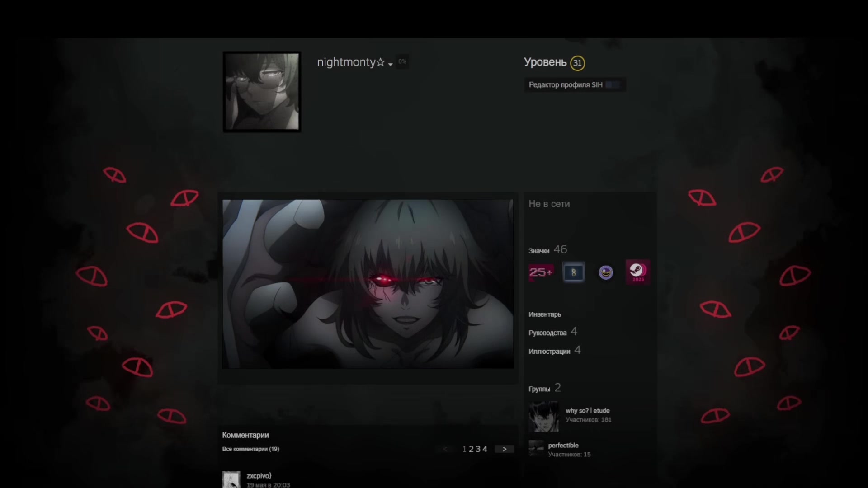This screenshot has width=868, height=488.
Task: Open the Steam 2025 badge
Action: point(638,272)
